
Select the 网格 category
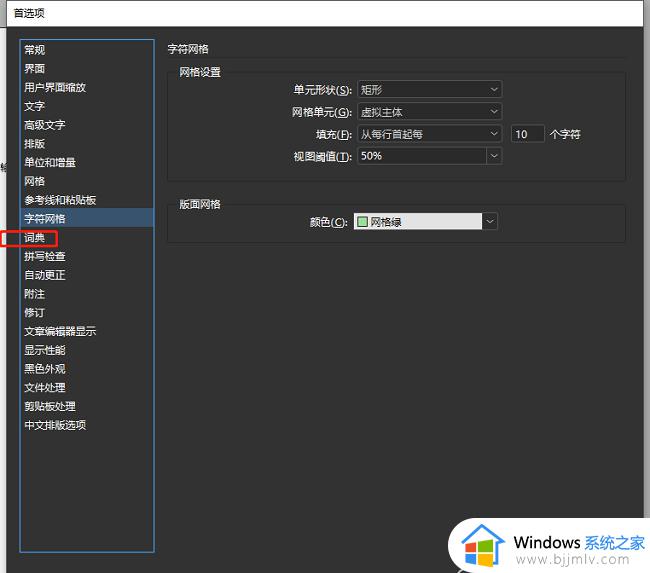[87, 181]
